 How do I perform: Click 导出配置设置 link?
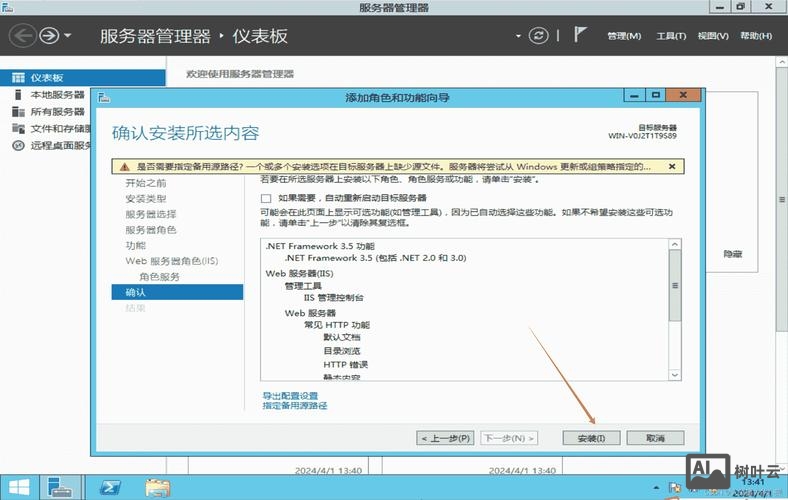pos(290,395)
